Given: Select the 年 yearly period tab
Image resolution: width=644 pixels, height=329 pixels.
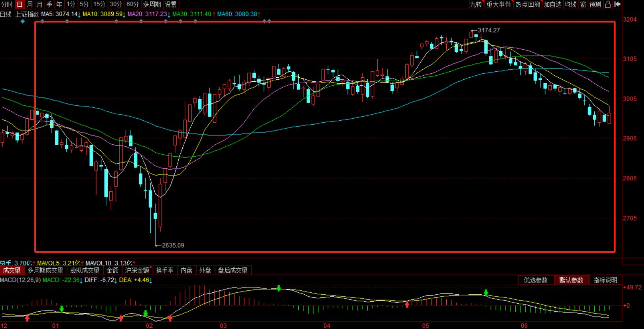Looking at the screenshot, I should pyautogui.click(x=59, y=4).
